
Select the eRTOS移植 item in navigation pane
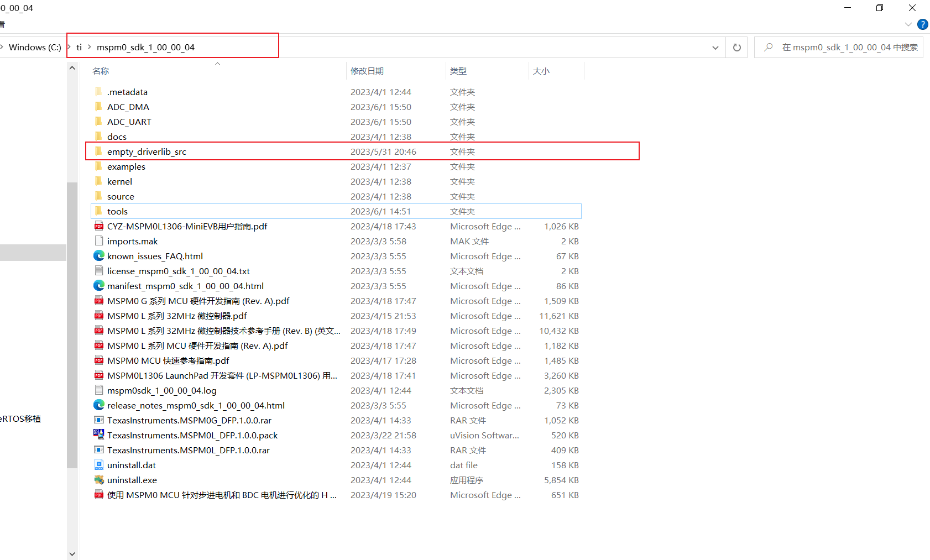click(20, 418)
